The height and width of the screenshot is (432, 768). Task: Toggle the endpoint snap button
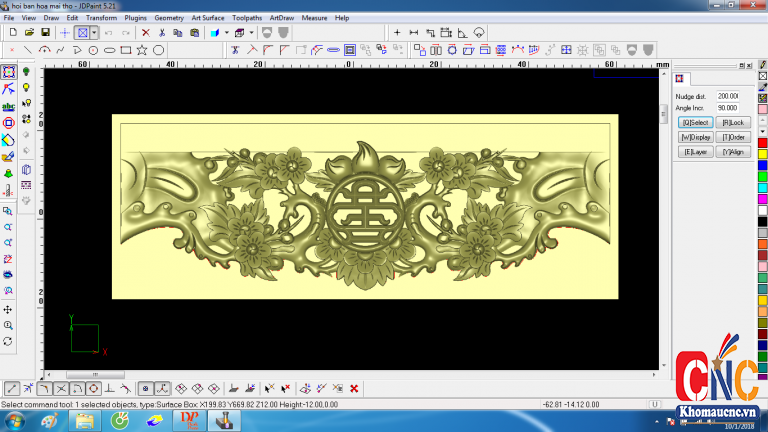click(11, 388)
